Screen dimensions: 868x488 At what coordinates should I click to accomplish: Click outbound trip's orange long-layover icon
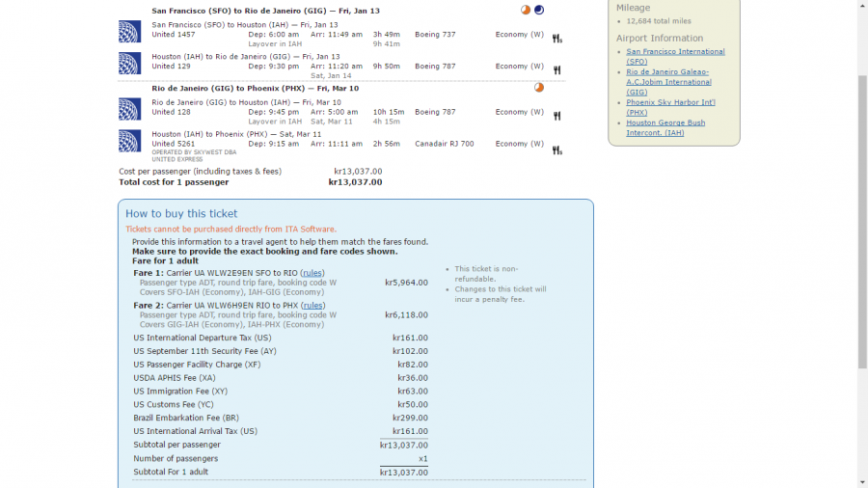coord(526,10)
